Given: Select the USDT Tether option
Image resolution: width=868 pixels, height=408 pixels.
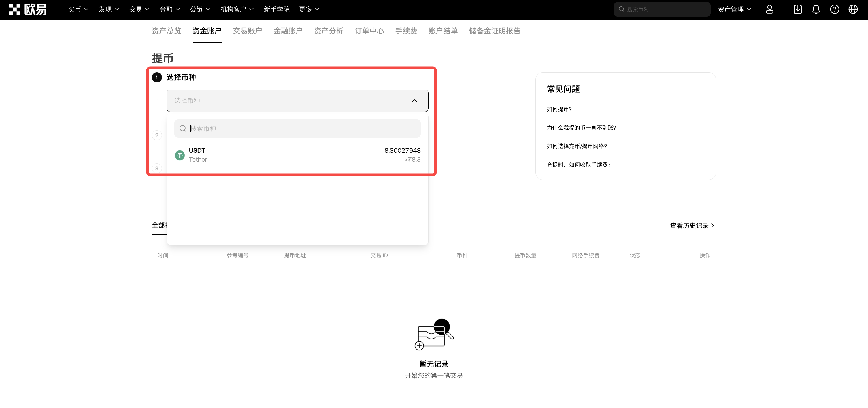Looking at the screenshot, I should [297, 155].
